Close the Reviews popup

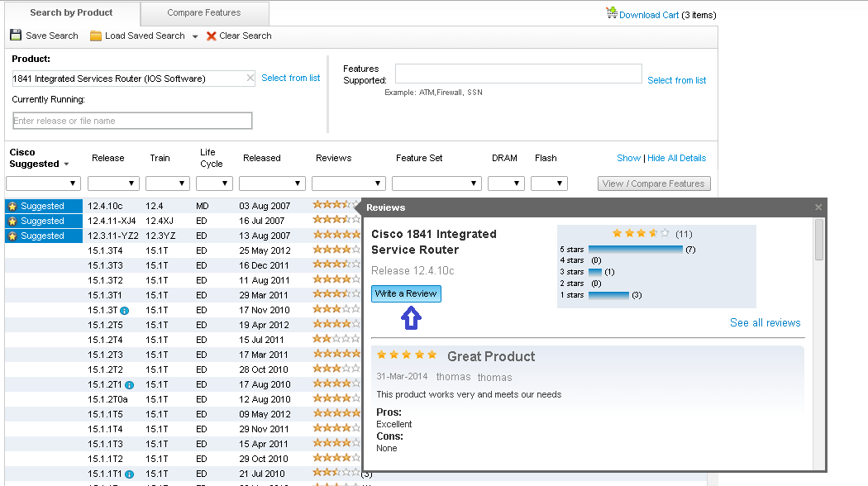click(x=818, y=207)
